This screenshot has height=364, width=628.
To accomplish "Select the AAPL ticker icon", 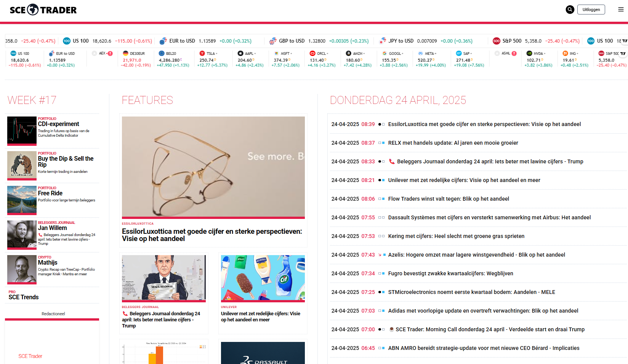I will coord(240,53).
